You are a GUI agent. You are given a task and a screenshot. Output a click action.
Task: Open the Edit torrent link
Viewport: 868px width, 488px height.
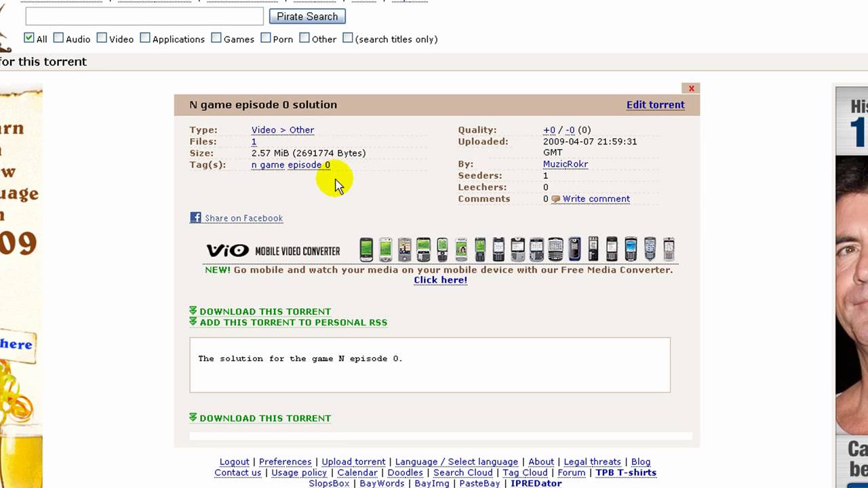click(x=655, y=104)
